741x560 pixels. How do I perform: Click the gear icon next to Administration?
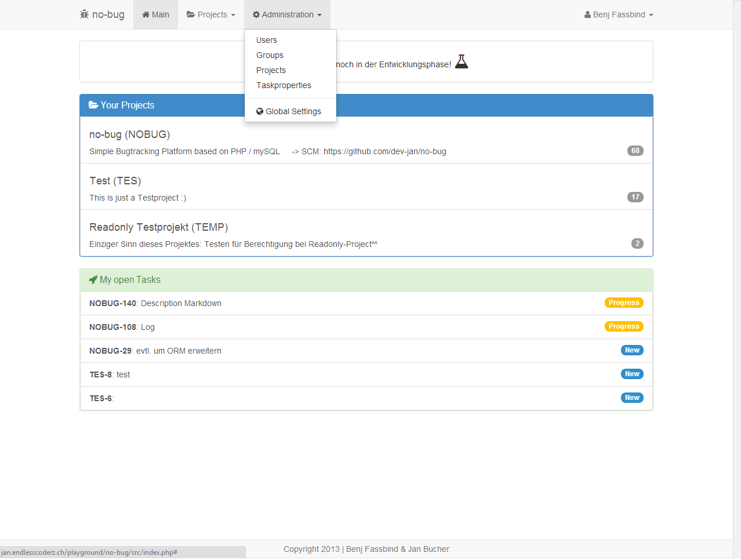coord(256,14)
